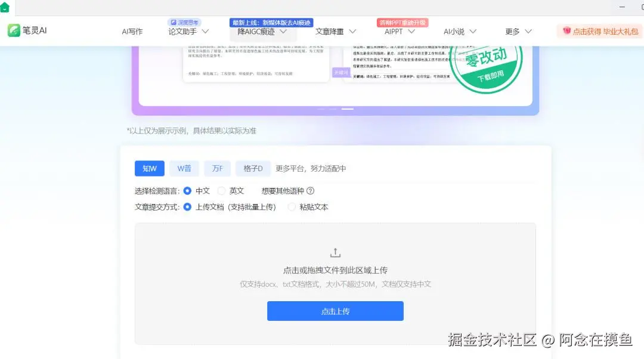Click the left sample document preview thumbnail
The width and height of the screenshot is (644, 359).
256,64
